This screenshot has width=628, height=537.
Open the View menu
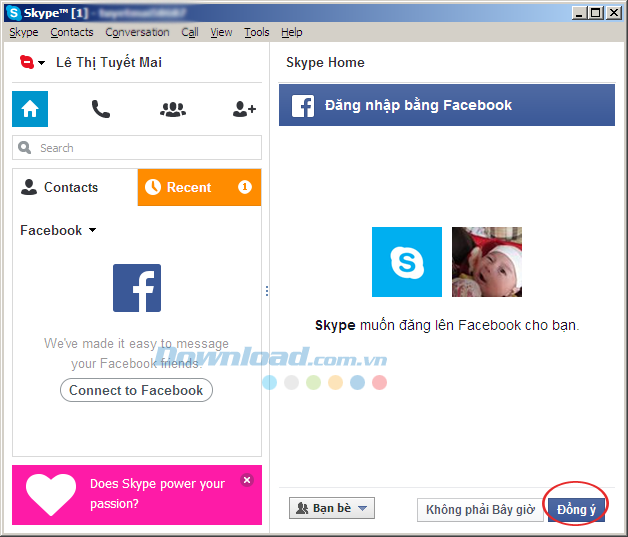pos(221,32)
